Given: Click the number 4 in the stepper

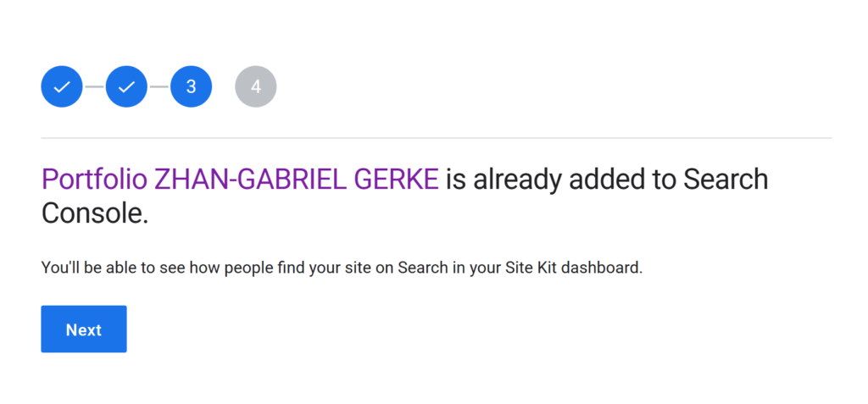Looking at the screenshot, I should tap(256, 86).
